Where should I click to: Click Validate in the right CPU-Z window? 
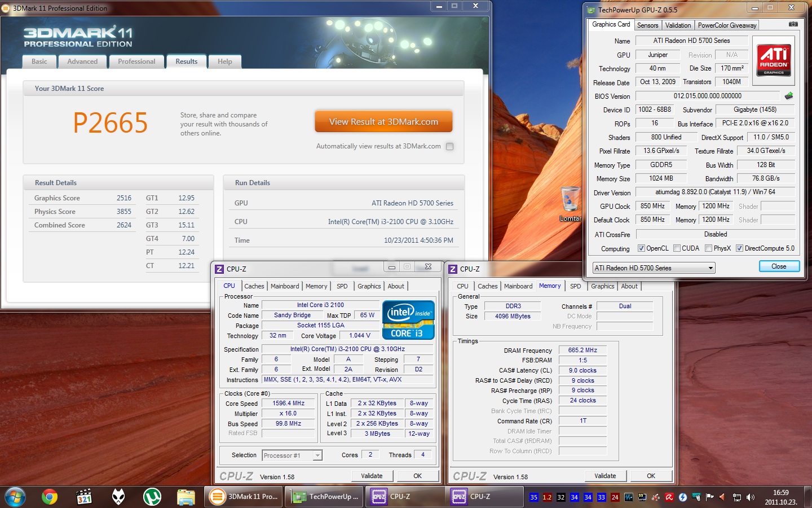pos(605,476)
